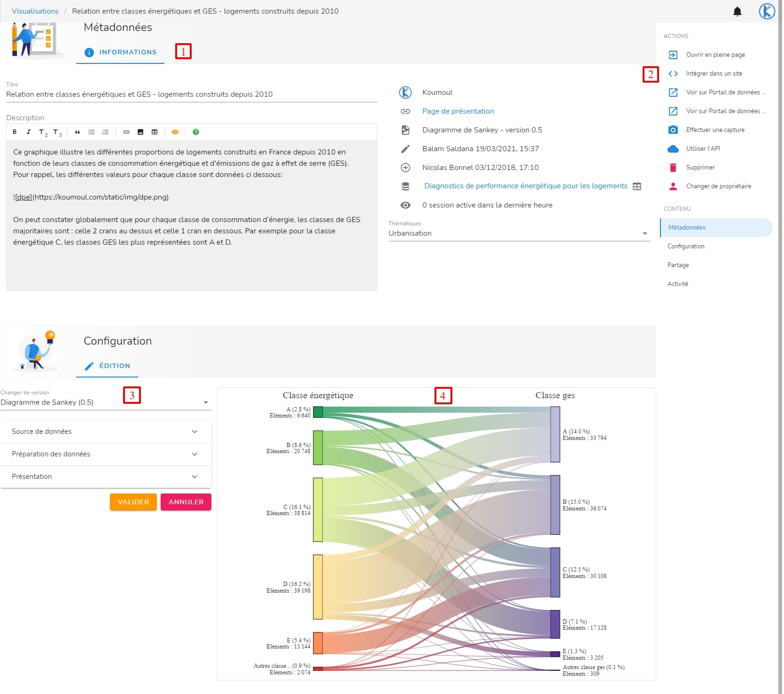The height and width of the screenshot is (694, 784).
Task: Click '0 session active dans la dernière heure'
Action: pos(487,205)
